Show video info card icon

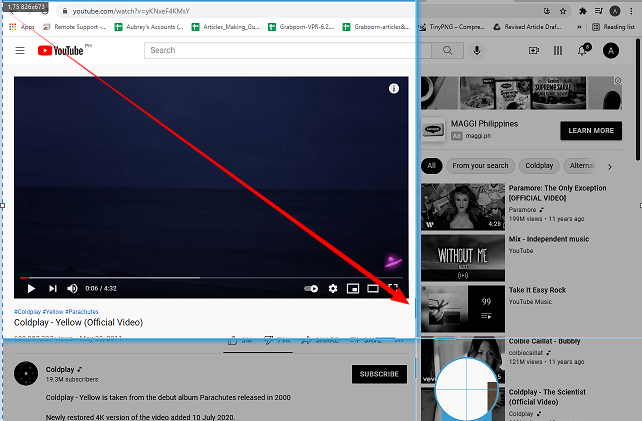click(394, 88)
